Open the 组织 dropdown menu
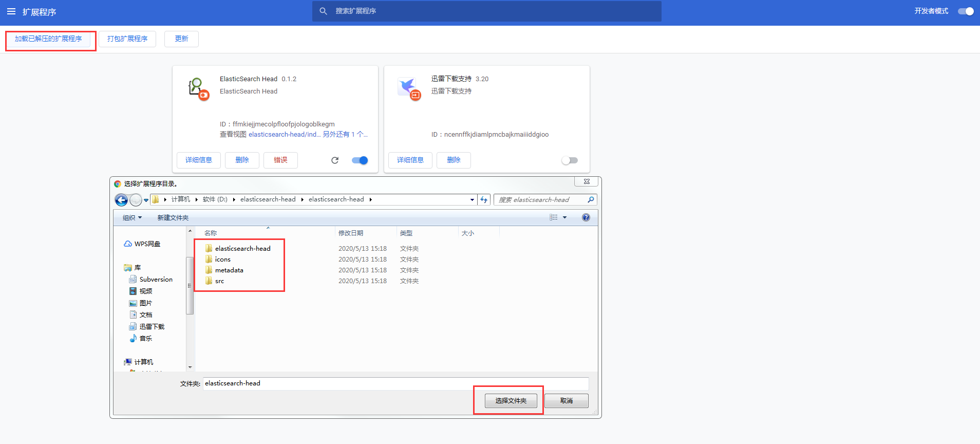 click(132, 218)
